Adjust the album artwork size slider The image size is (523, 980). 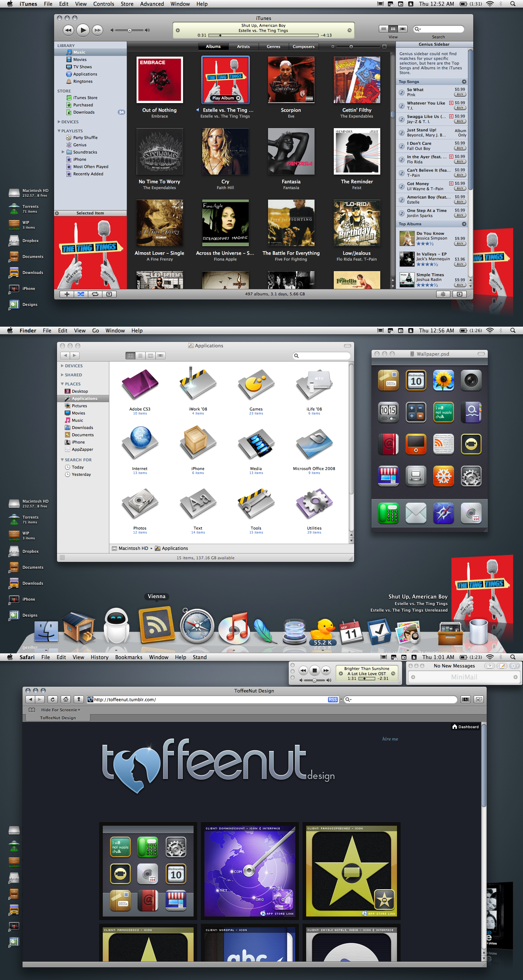358,47
